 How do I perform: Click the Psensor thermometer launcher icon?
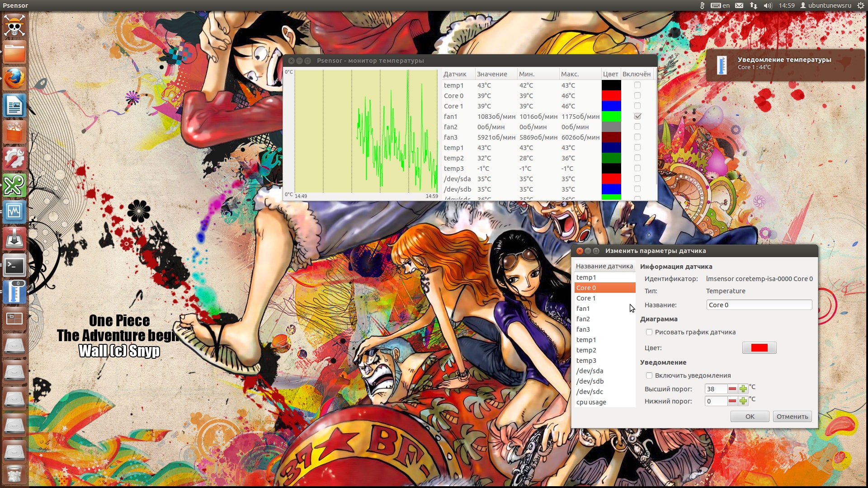click(x=14, y=292)
